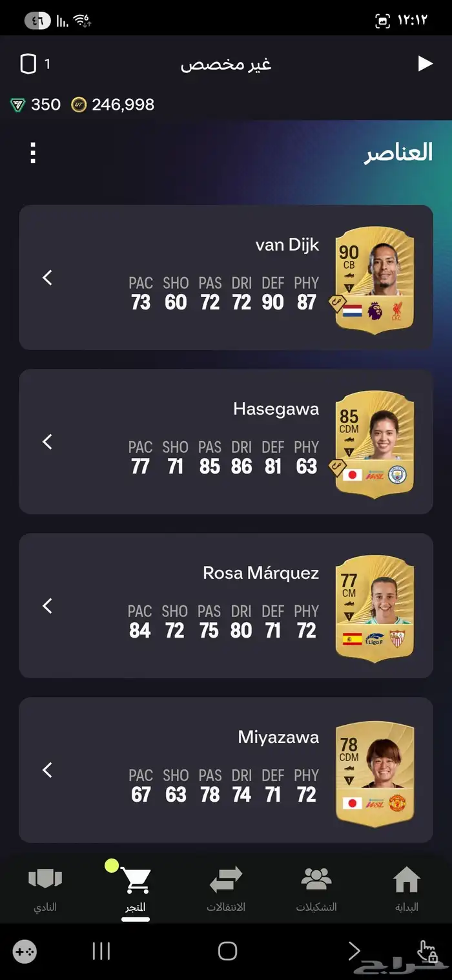
Task: Select the Miyazawa 78 CDM card
Action: click(375, 773)
